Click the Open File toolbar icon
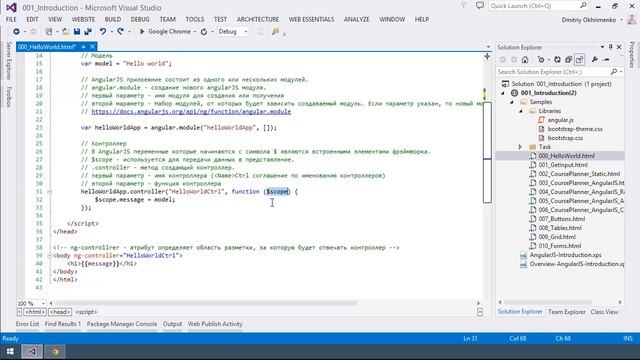 point(65,31)
